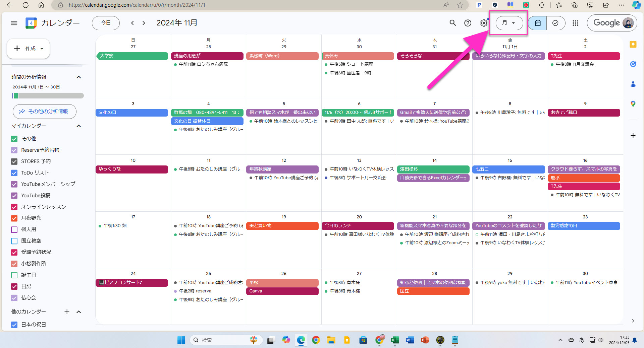Click the 今日 button
The width and height of the screenshot is (644, 348).
[106, 23]
